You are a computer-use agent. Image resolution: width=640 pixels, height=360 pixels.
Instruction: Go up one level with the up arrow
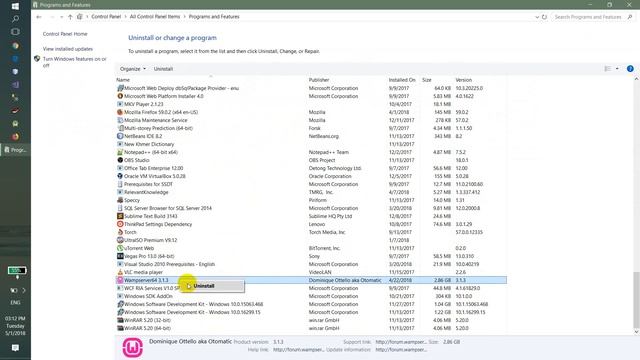coord(70,17)
